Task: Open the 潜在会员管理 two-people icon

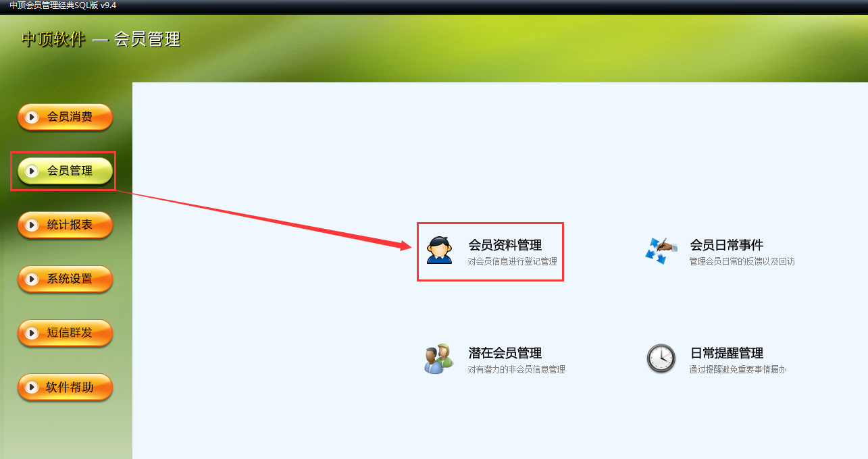Action: 438,358
